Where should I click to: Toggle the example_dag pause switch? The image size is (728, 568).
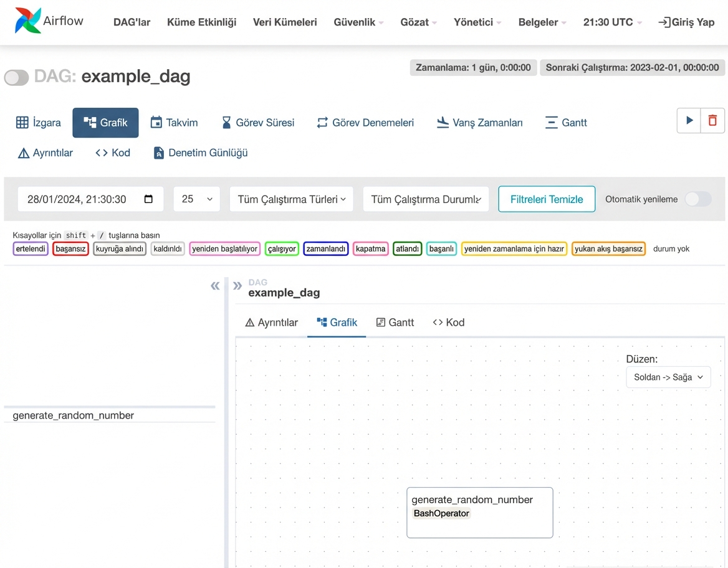click(17, 77)
